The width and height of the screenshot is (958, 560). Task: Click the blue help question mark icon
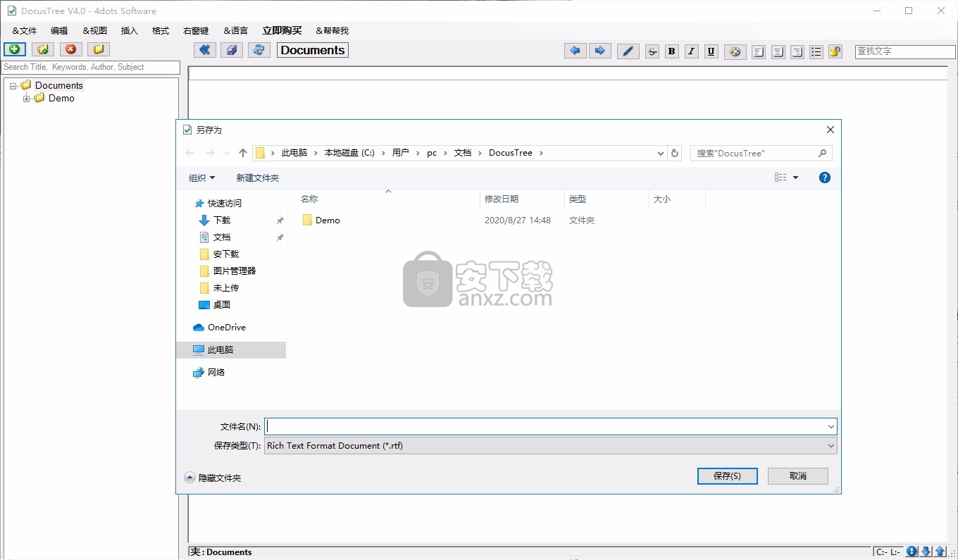[825, 178]
